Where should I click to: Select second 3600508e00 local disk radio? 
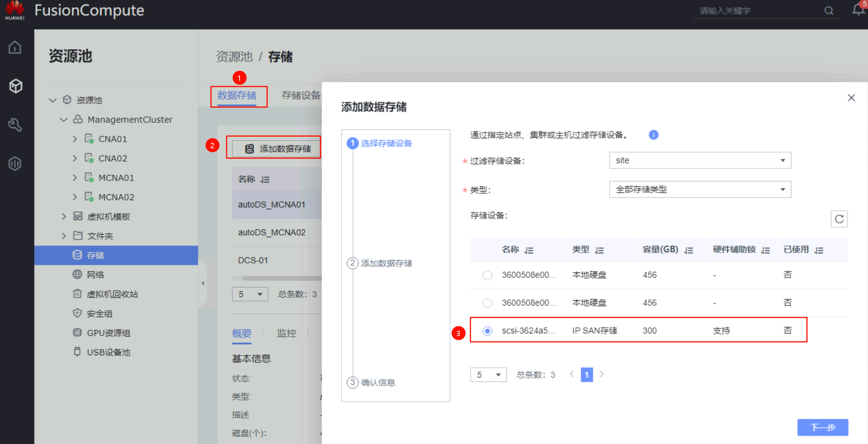(487, 303)
